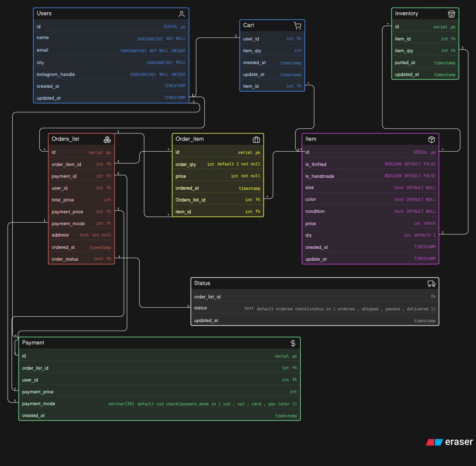The image size is (476, 466).
Task: Click the eraser logo
Action: (449, 442)
